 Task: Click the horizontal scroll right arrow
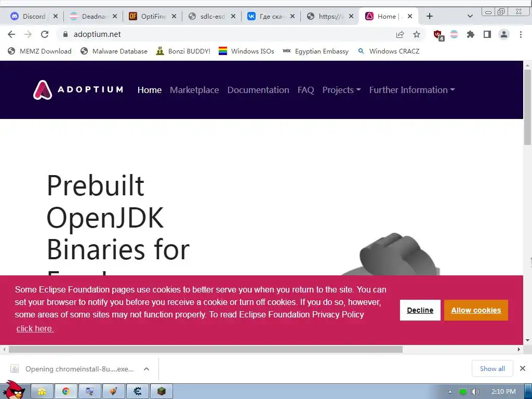point(519,350)
